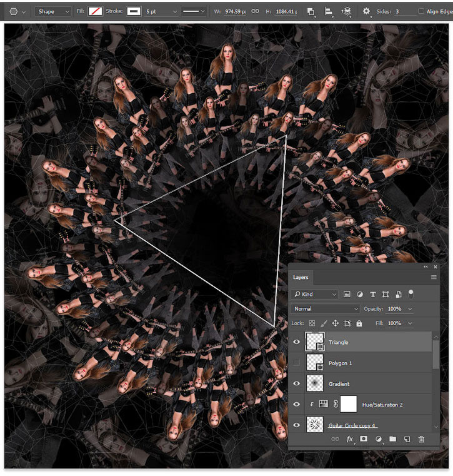Click the Polygon 1 layer name
453x476 pixels.
point(340,363)
